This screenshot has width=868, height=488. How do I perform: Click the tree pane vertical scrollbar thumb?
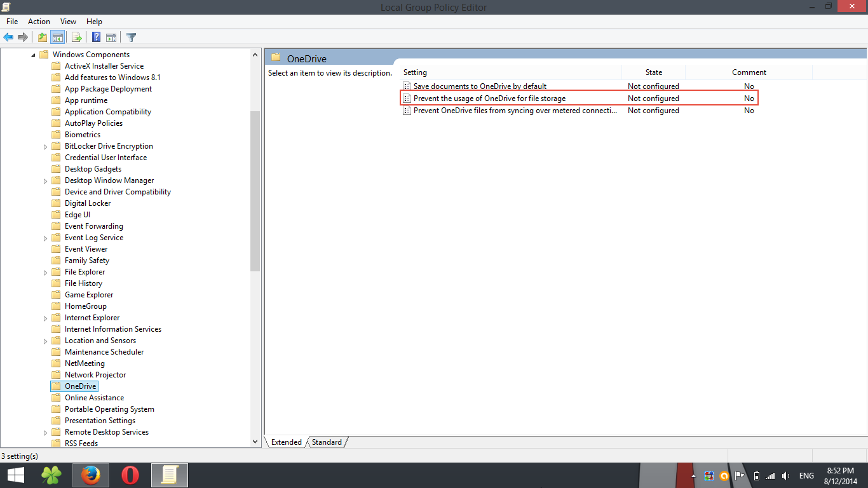pos(255,191)
